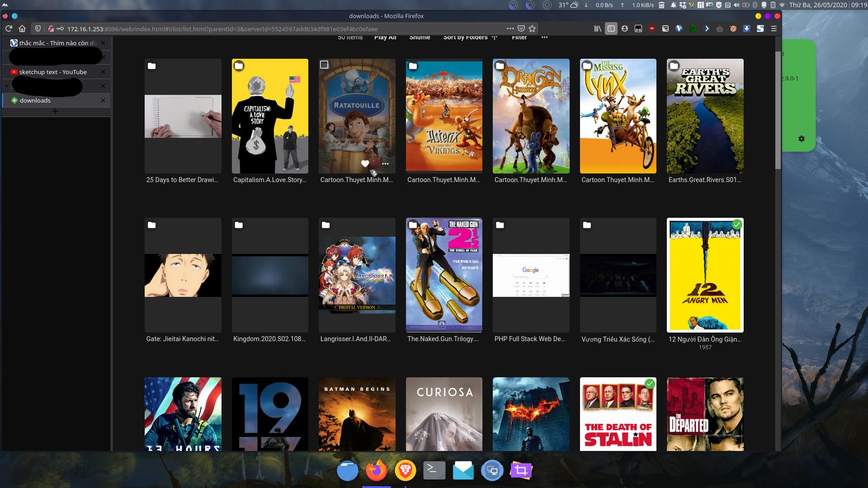
Task: Open the weather widget in top panel
Action: click(x=568, y=5)
